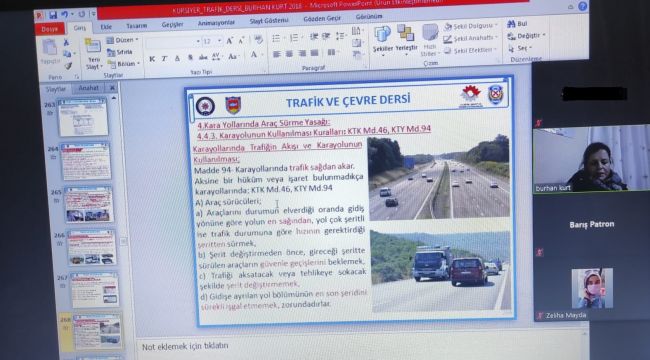Image resolution: width=650 pixels, height=360 pixels.
Task: Select slide 266 thumbnail
Action: [x=91, y=247]
